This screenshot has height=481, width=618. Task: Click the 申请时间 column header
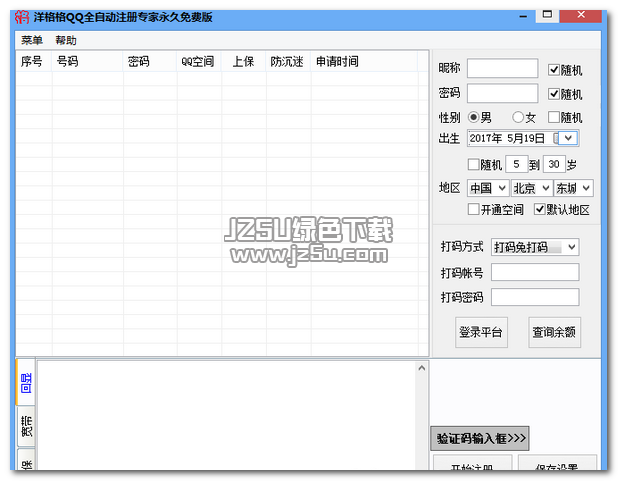coord(364,62)
